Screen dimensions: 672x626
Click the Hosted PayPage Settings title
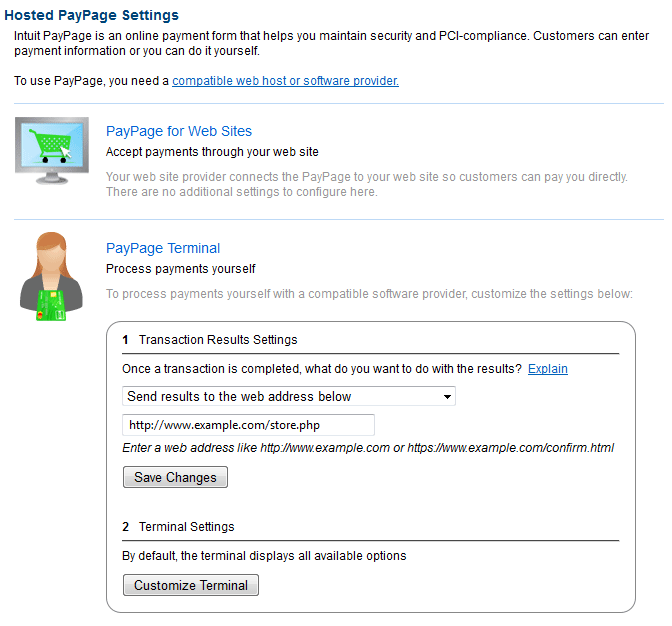(x=92, y=15)
